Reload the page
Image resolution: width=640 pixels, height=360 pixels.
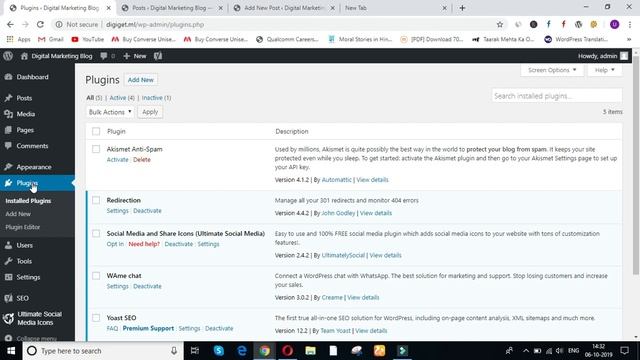[40, 24]
